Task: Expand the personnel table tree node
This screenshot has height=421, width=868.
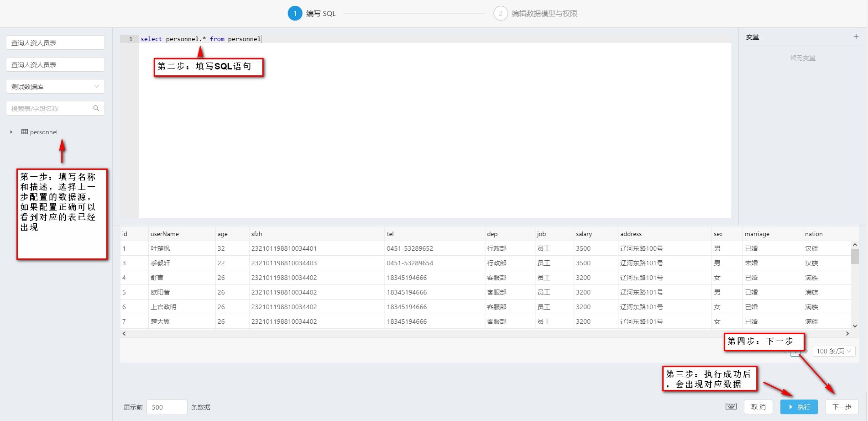Action: tap(11, 132)
